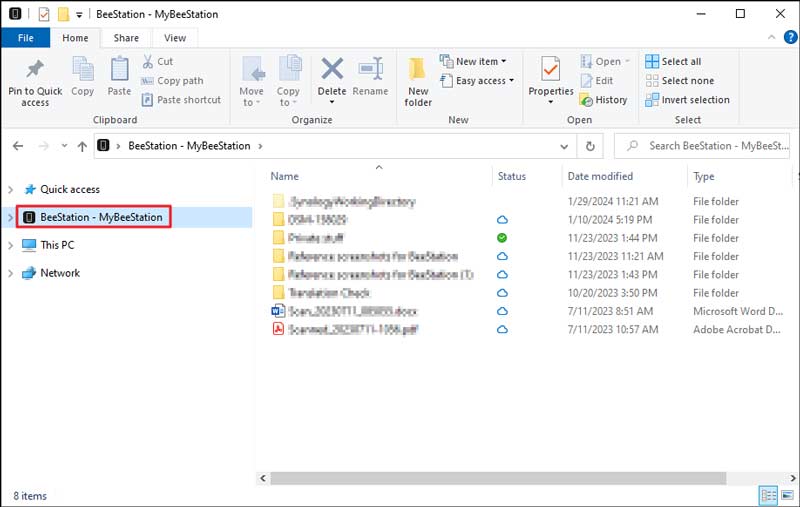Go back with the Back arrow
Image resolution: width=800 pixels, height=507 pixels.
tap(18, 146)
